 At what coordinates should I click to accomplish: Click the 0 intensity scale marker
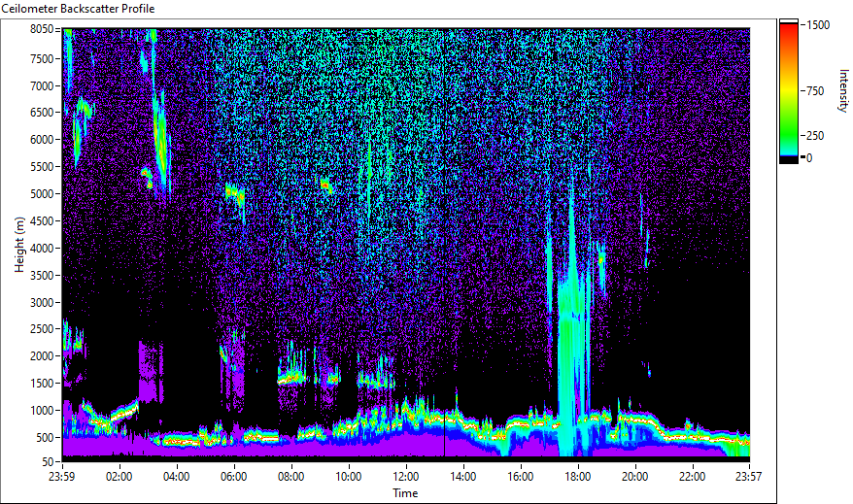[809, 158]
